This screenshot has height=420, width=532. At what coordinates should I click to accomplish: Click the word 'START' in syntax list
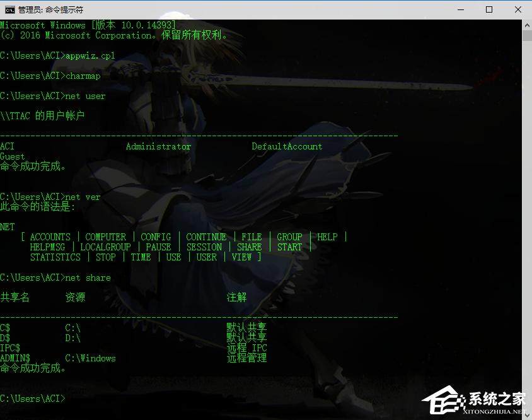coord(289,247)
